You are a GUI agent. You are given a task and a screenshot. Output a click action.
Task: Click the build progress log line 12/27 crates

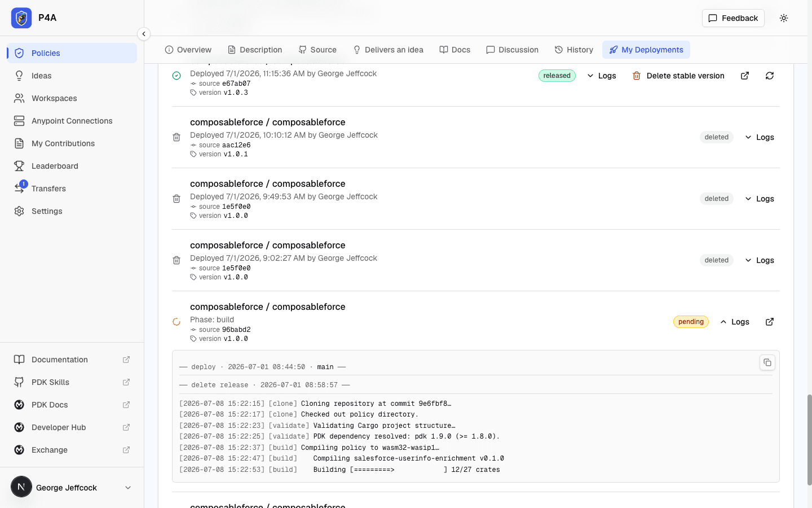(339, 470)
